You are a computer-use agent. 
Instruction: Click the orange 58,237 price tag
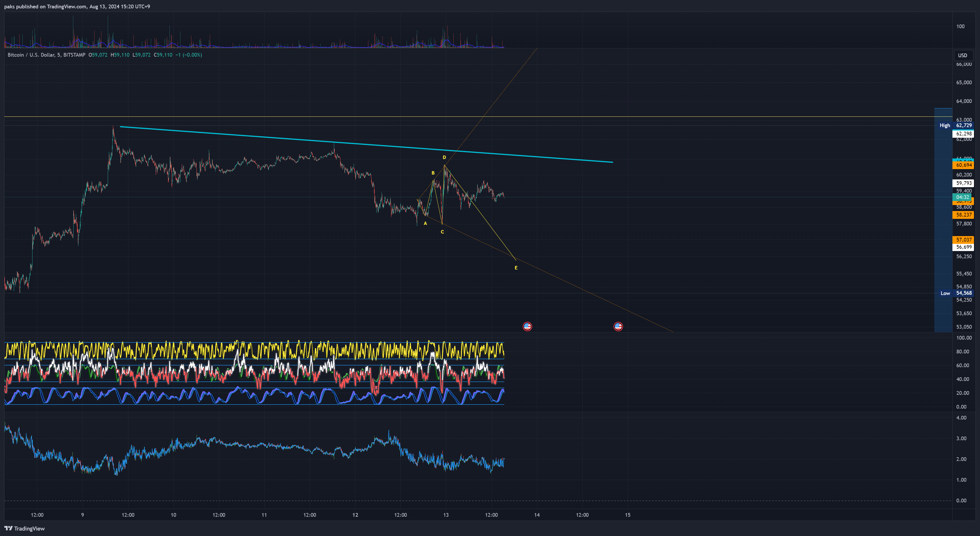coord(963,215)
